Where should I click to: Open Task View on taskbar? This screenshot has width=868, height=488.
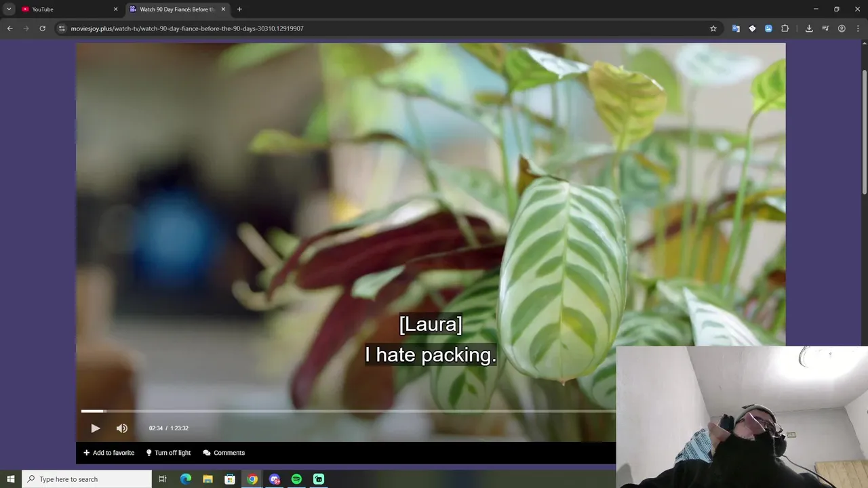163,479
